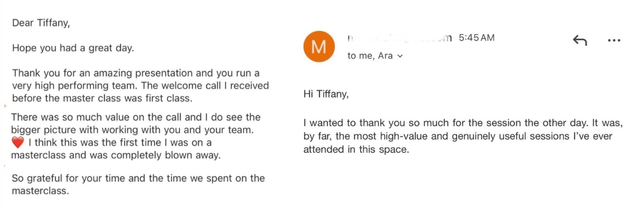Click the "Hope you had a great day." line
This screenshot has height=210, width=644.
click(x=73, y=48)
